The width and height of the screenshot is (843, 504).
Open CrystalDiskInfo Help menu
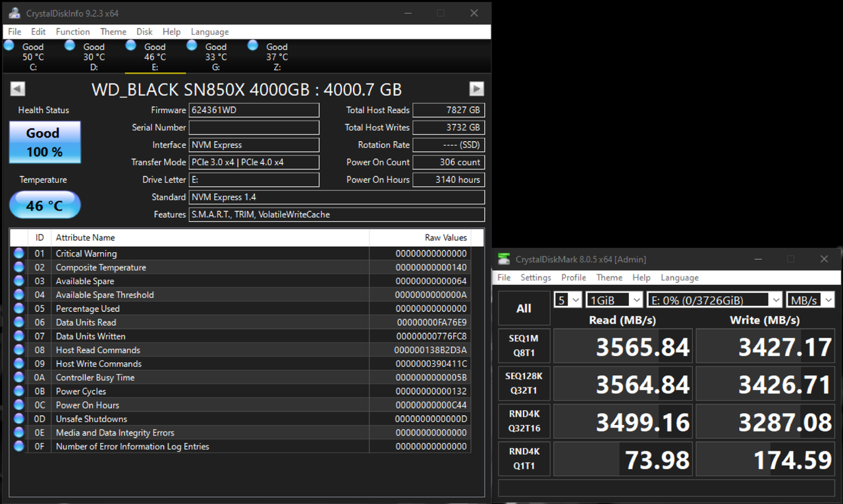(172, 32)
